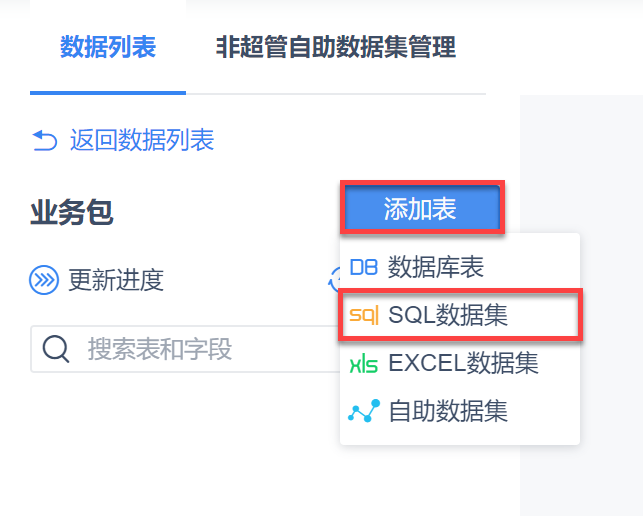The image size is (643, 516).
Task: Select the SQL数据集 menu option
Action: [x=448, y=316]
